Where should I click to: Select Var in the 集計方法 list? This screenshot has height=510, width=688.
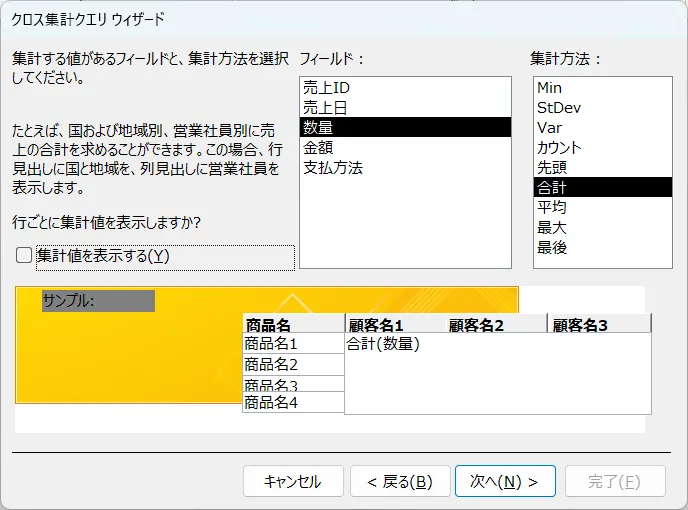(602, 127)
